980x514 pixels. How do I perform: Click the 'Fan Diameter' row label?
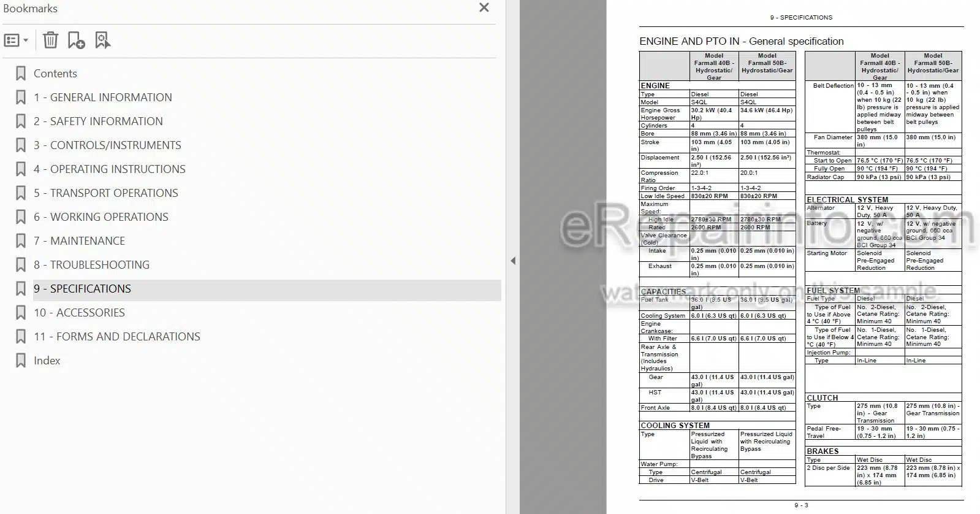tap(833, 137)
